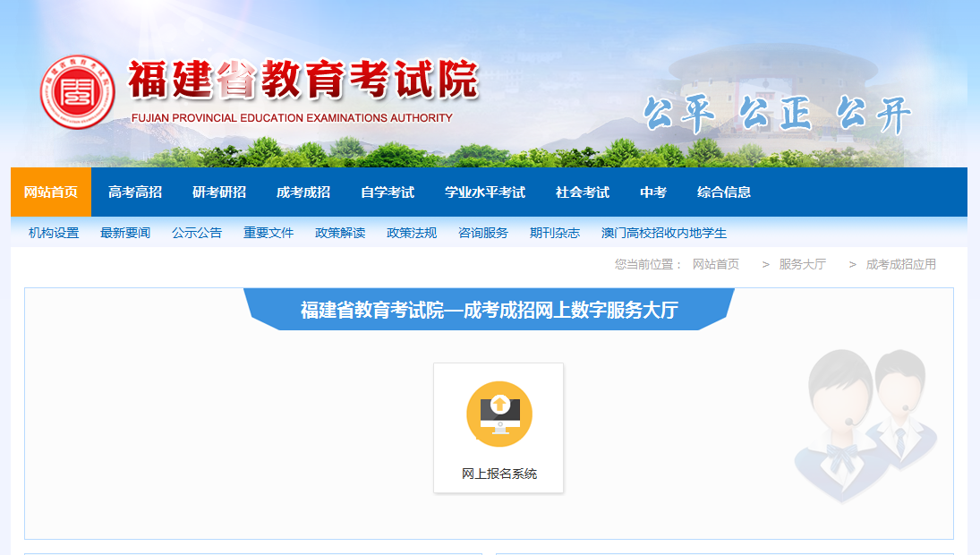This screenshot has width=980, height=555.
Task: Open 咨询服务 link
Action: click(483, 233)
